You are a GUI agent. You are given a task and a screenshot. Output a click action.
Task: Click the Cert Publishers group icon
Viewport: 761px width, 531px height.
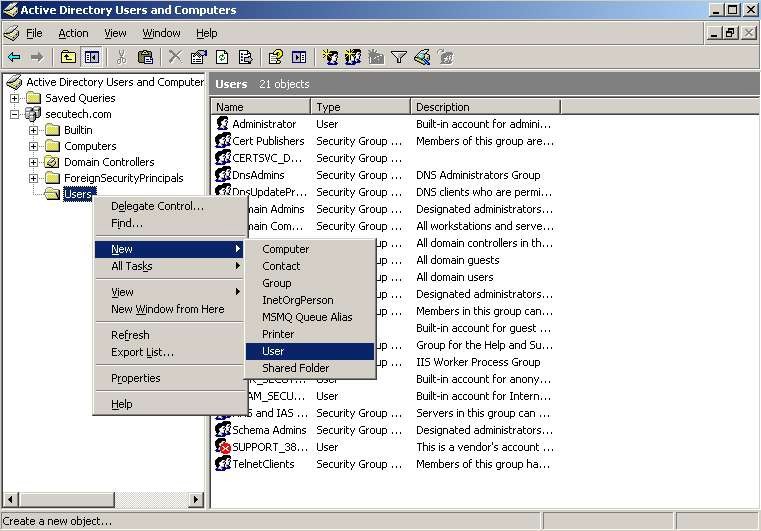pos(223,141)
